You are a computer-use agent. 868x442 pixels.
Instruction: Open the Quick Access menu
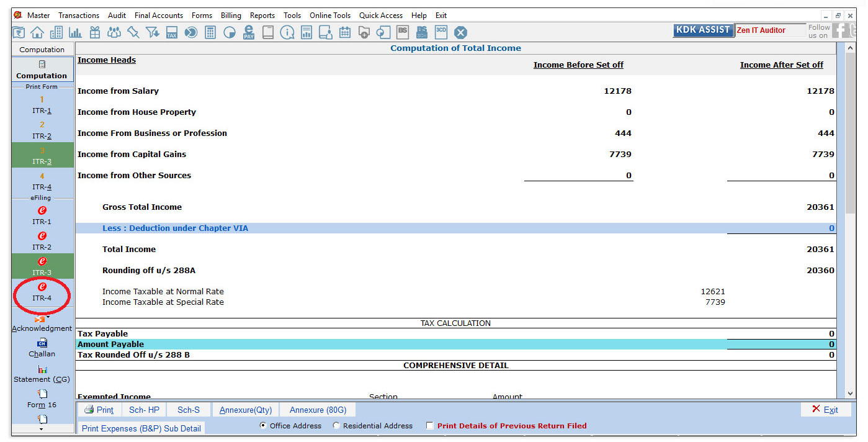[x=381, y=16]
